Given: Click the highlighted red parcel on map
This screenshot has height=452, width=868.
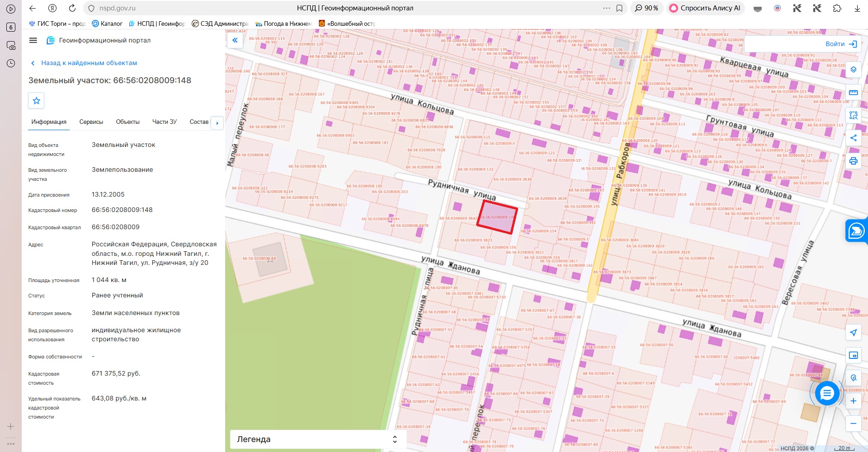Looking at the screenshot, I should point(497,217).
